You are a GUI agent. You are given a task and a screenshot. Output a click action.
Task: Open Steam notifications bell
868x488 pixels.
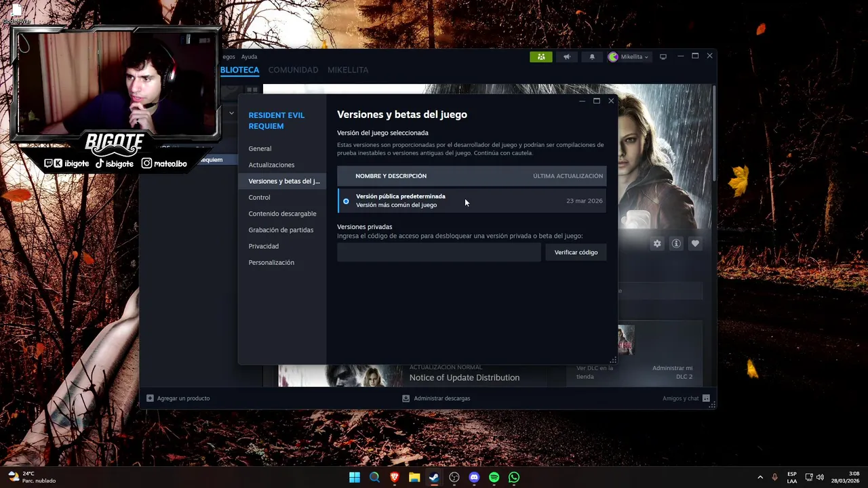(x=592, y=57)
